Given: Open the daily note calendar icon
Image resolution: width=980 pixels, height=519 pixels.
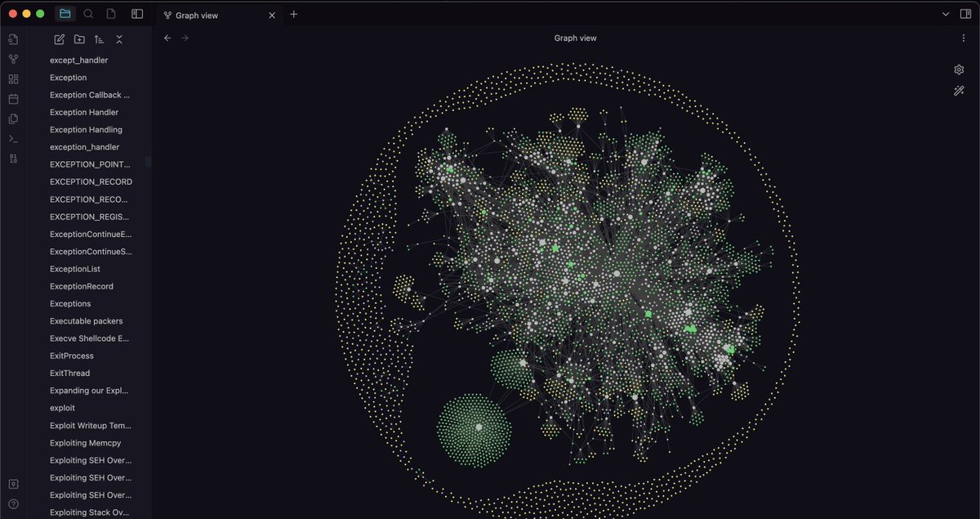Looking at the screenshot, I should pyautogui.click(x=13, y=99).
